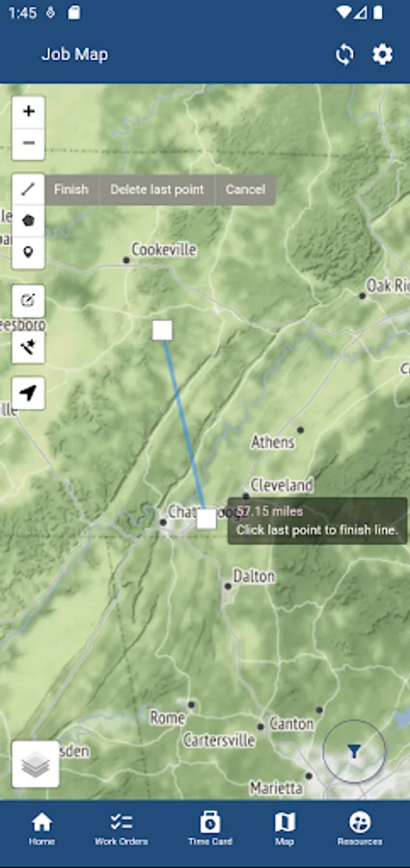Viewport: 410px width, 868px height.
Task: Center map on my location arrow
Action: click(28, 393)
